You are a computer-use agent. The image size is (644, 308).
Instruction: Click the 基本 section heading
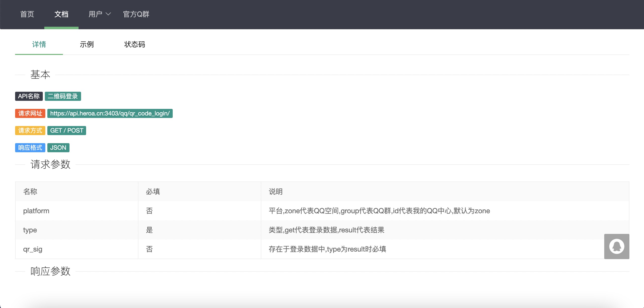click(x=40, y=75)
